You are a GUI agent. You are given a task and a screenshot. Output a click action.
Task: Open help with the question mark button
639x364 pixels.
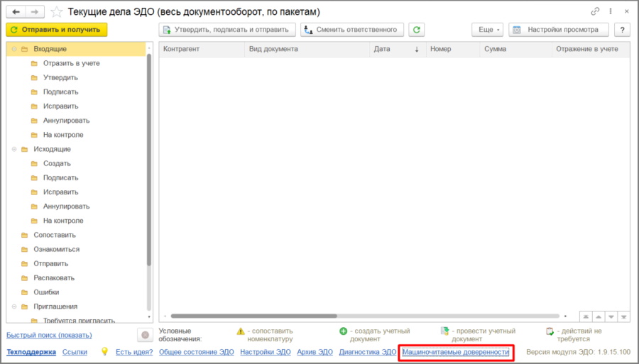click(x=622, y=30)
